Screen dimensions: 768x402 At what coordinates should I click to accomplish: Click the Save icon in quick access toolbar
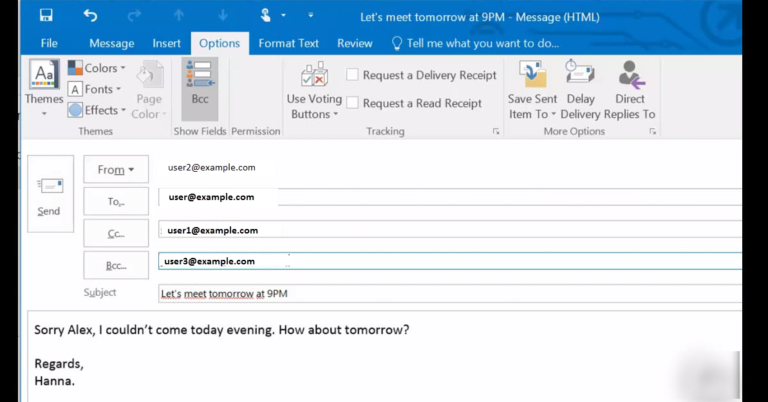pyautogui.click(x=46, y=15)
